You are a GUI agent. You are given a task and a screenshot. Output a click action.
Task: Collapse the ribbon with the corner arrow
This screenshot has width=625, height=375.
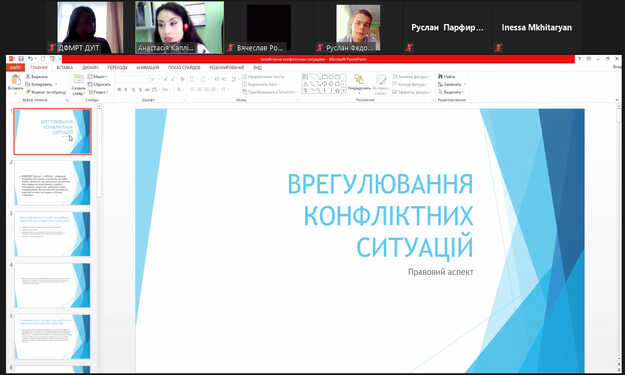point(617,100)
